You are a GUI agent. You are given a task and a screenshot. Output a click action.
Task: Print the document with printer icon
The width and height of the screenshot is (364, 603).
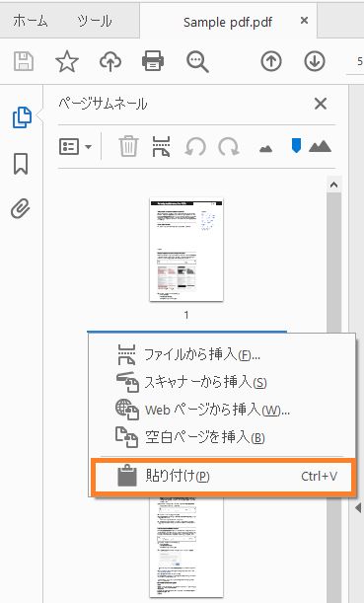pos(153,61)
